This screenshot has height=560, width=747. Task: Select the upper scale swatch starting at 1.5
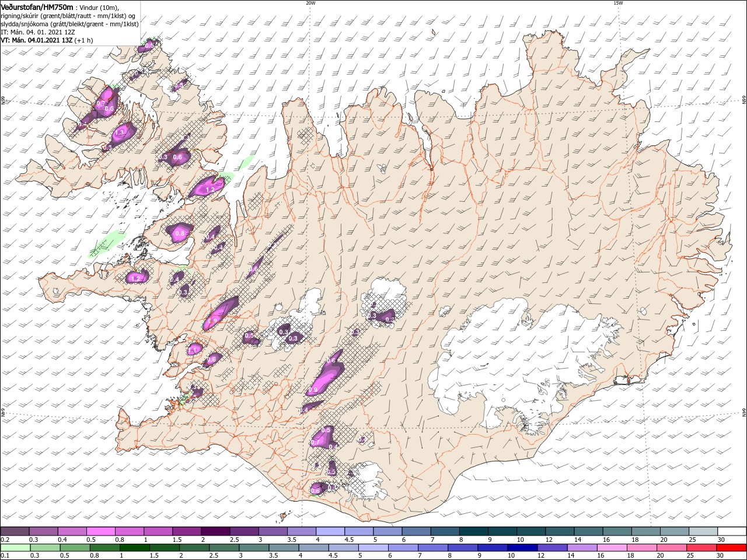click(x=186, y=531)
